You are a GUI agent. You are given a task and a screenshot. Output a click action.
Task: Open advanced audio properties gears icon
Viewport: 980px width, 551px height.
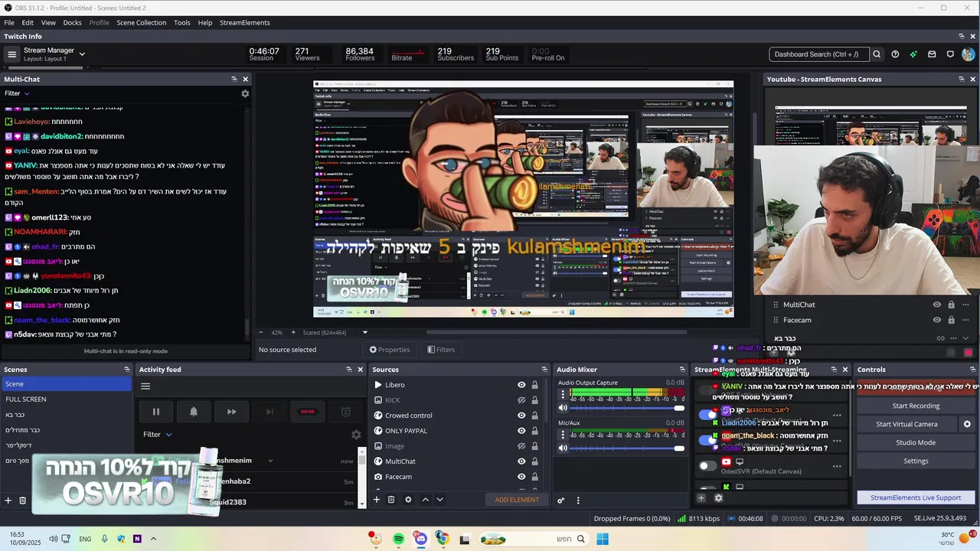click(x=560, y=500)
